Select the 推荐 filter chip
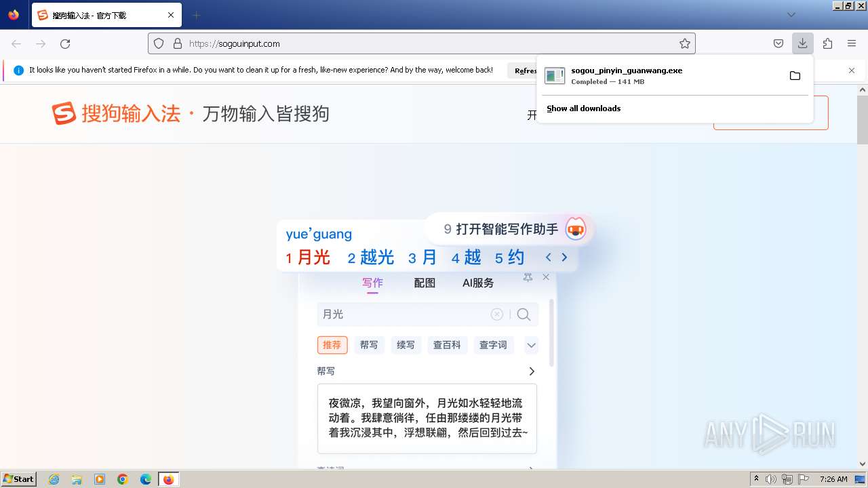Image resolution: width=868 pixels, height=488 pixels. coord(332,345)
